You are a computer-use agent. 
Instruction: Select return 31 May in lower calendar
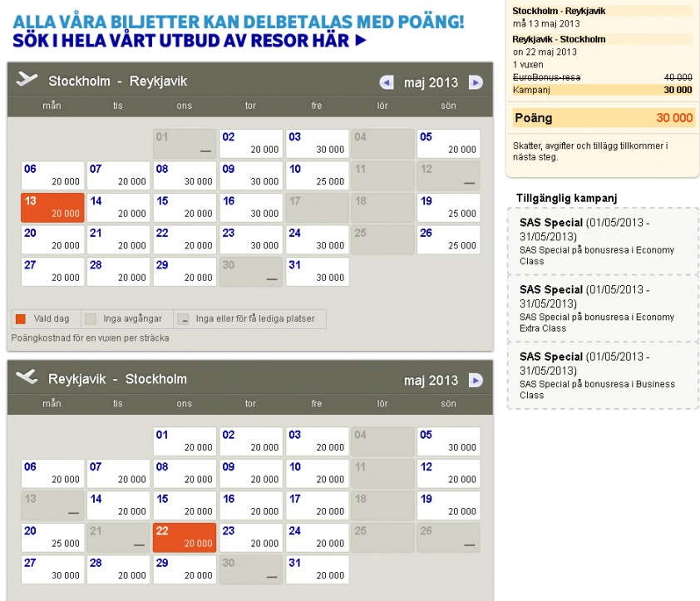317,569
